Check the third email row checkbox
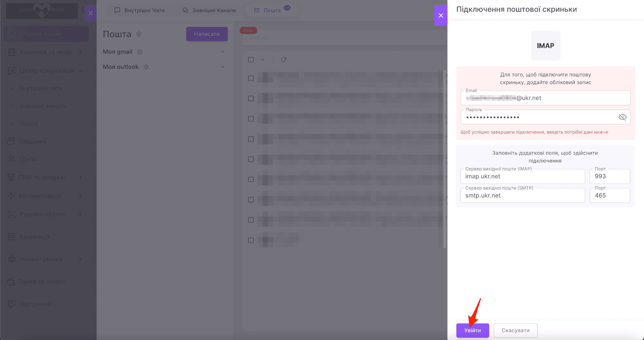Viewport: 644px width, 340px height. click(251, 119)
